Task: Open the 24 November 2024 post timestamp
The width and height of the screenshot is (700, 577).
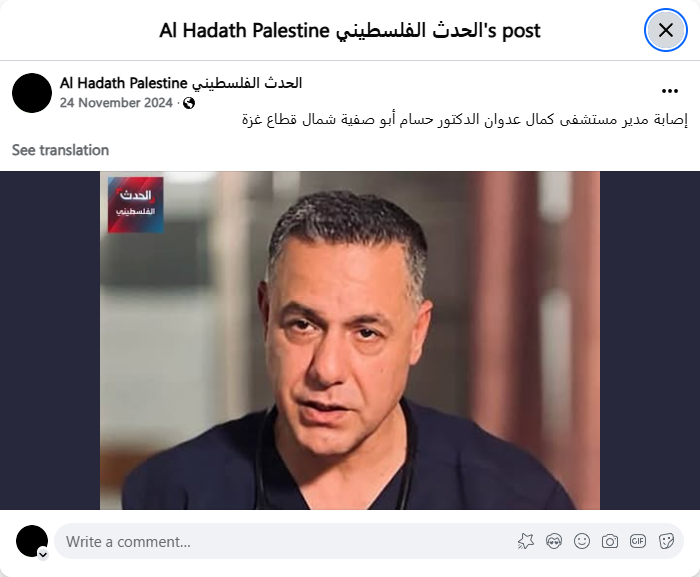Action: pos(116,103)
